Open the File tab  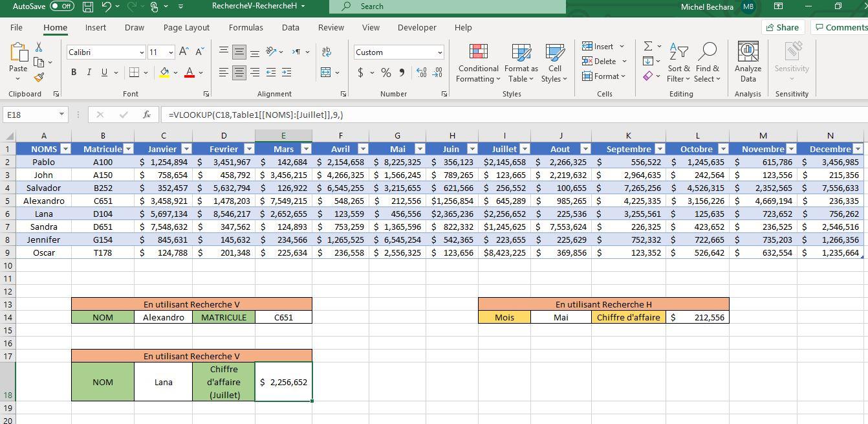click(16, 27)
